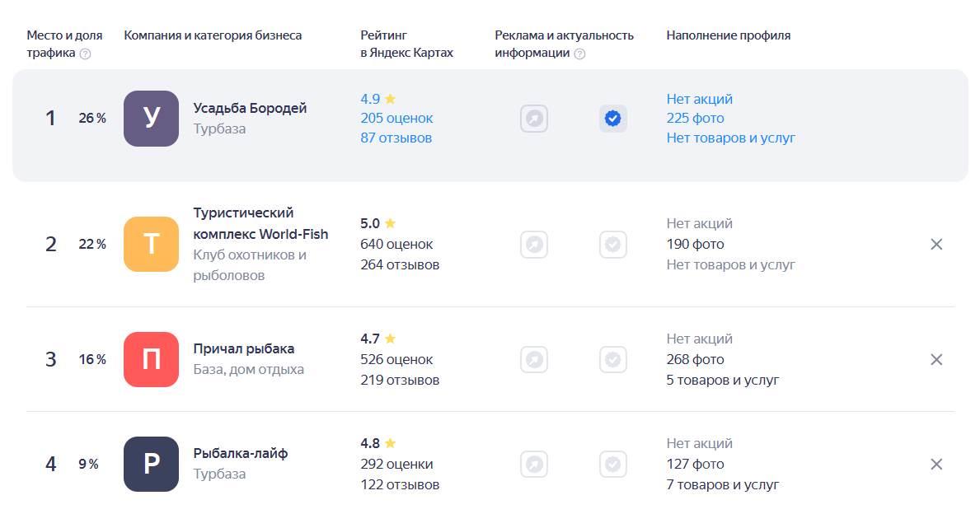Click the star next to rating 4.8
The height and width of the screenshot is (514, 980).
391,443
